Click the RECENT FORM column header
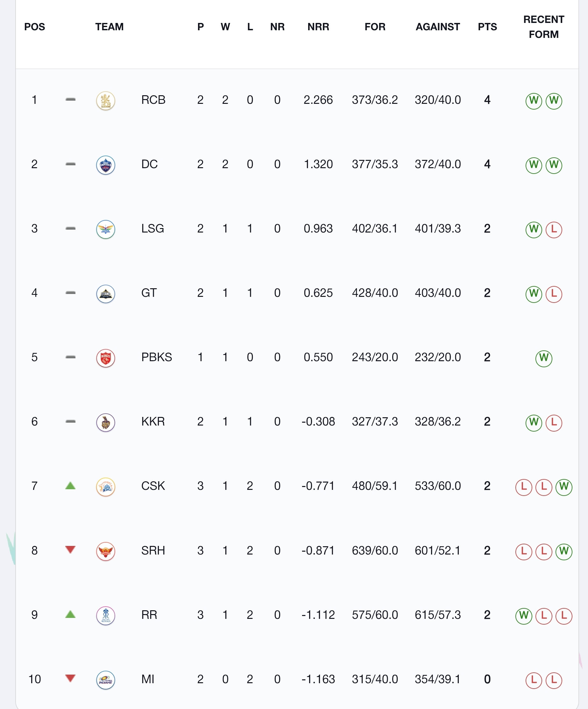This screenshot has width=588, height=709. pyautogui.click(x=544, y=27)
